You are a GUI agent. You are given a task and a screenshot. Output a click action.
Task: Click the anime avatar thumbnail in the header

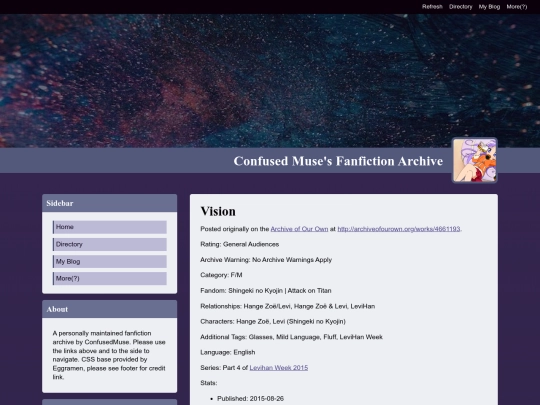[x=475, y=160]
